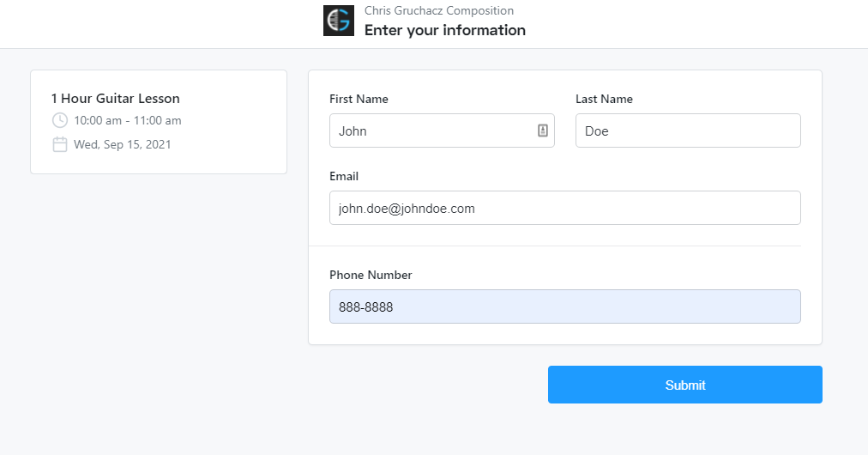
Task: Click the Email label text
Action: [x=344, y=176]
